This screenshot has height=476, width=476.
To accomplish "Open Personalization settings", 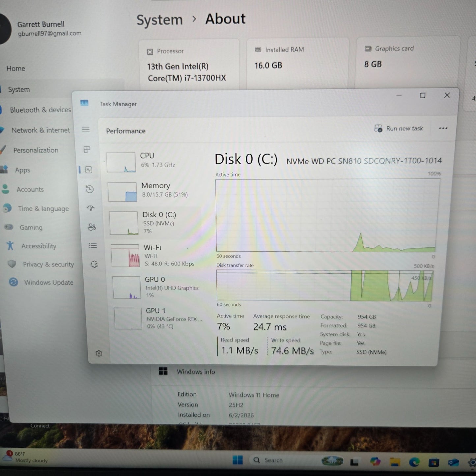I will click(x=36, y=150).
